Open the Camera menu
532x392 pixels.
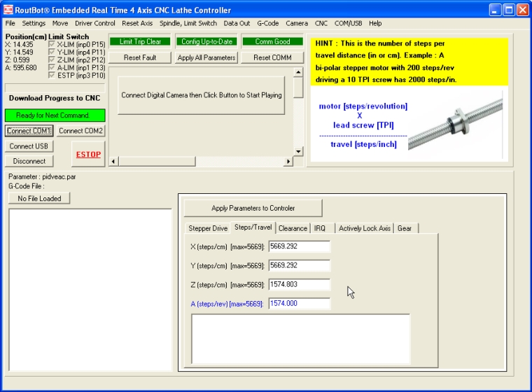coord(297,23)
